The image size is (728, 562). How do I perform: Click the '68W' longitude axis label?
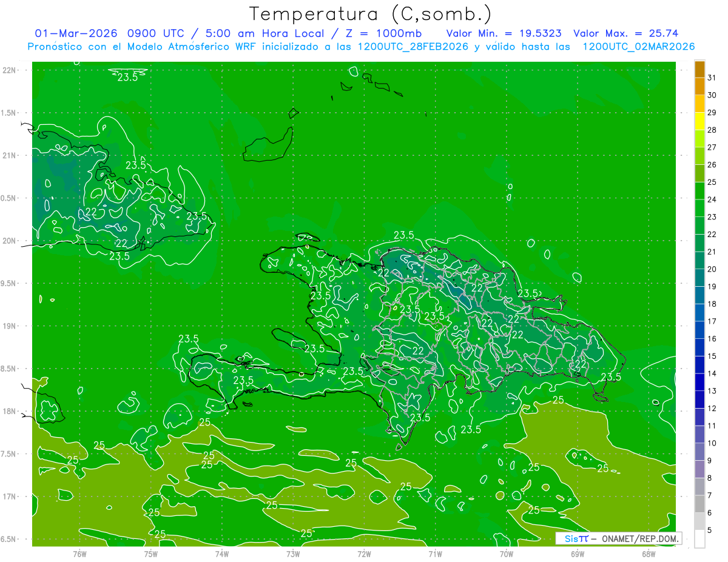[649, 554]
